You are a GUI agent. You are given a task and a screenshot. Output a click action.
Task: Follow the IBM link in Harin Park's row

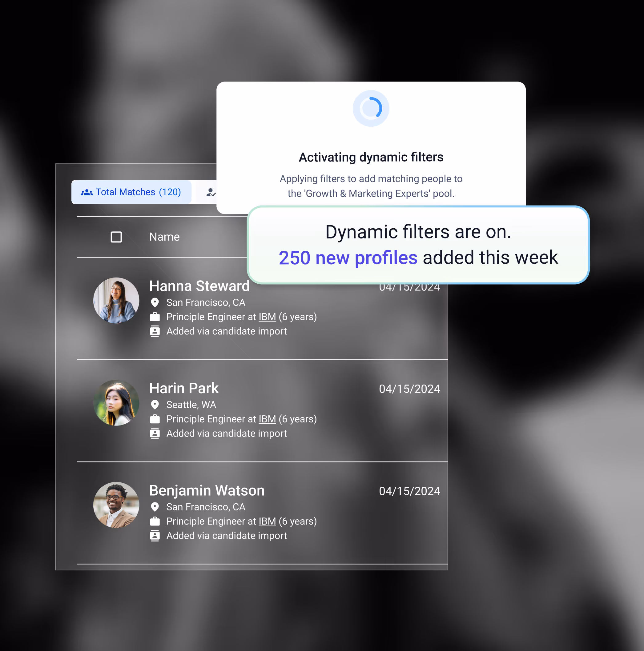coord(268,419)
